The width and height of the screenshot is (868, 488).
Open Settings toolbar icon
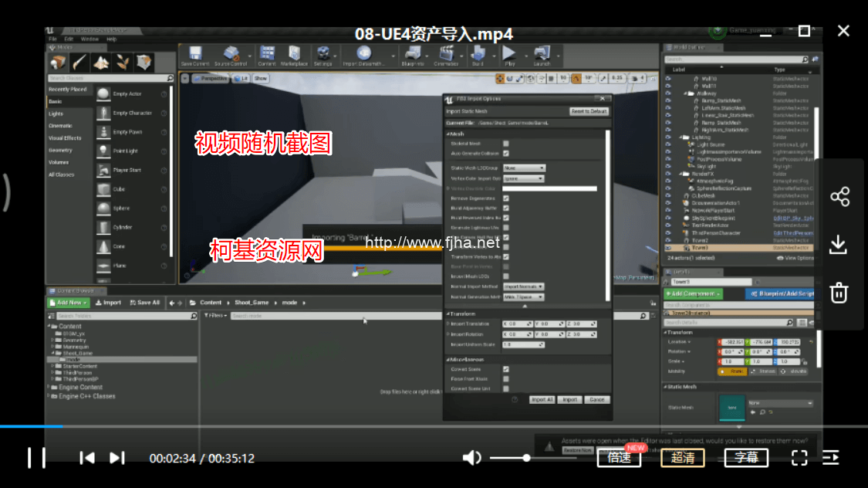coord(323,56)
